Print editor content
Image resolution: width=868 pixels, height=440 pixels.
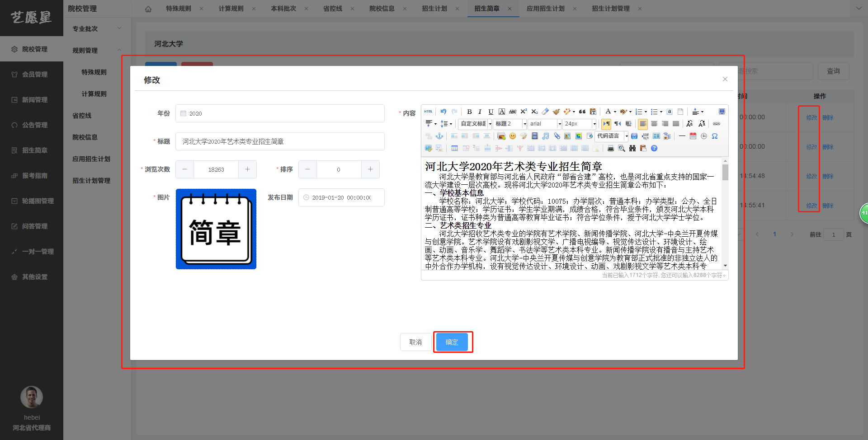[611, 148]
